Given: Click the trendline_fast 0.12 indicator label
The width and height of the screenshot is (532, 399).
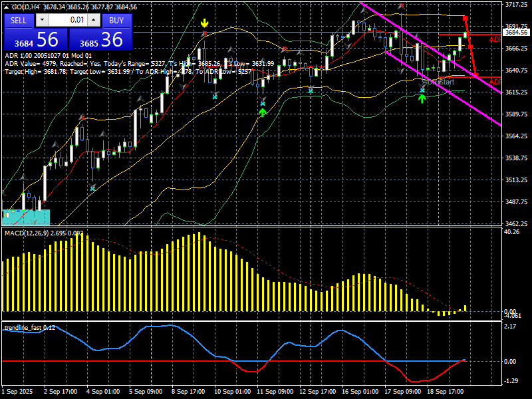Looking at the screenshot, I should (x=30, y=328).
